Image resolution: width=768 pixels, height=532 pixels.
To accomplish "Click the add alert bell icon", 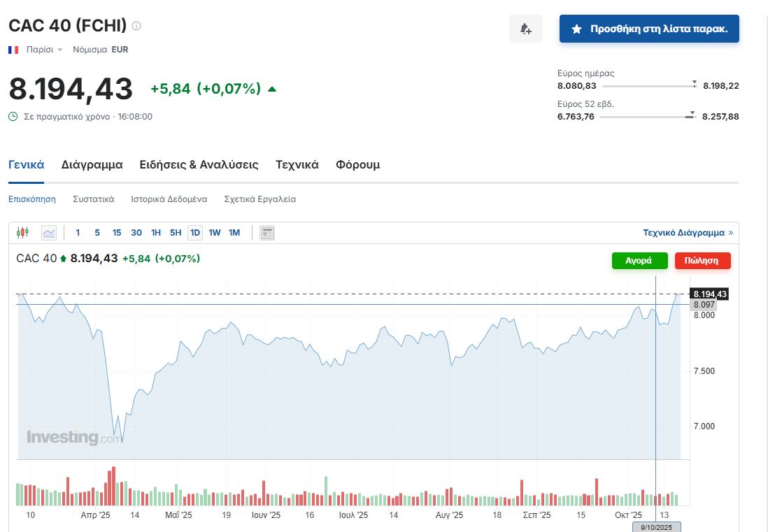I will 525,29.
